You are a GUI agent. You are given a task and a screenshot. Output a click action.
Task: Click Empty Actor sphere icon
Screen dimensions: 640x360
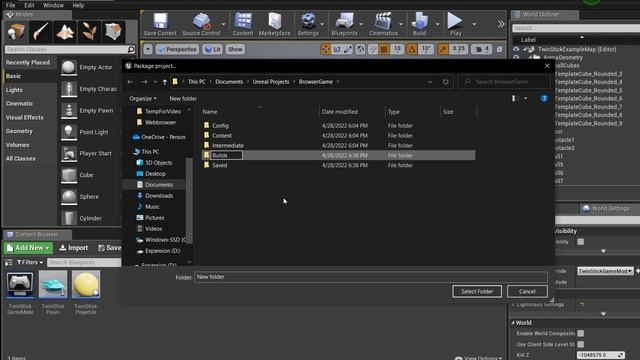point(69,67)
